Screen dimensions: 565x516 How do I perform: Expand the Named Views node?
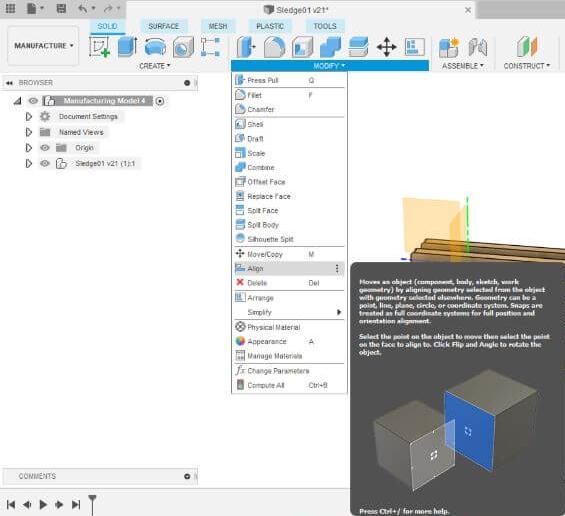point(29,132)
